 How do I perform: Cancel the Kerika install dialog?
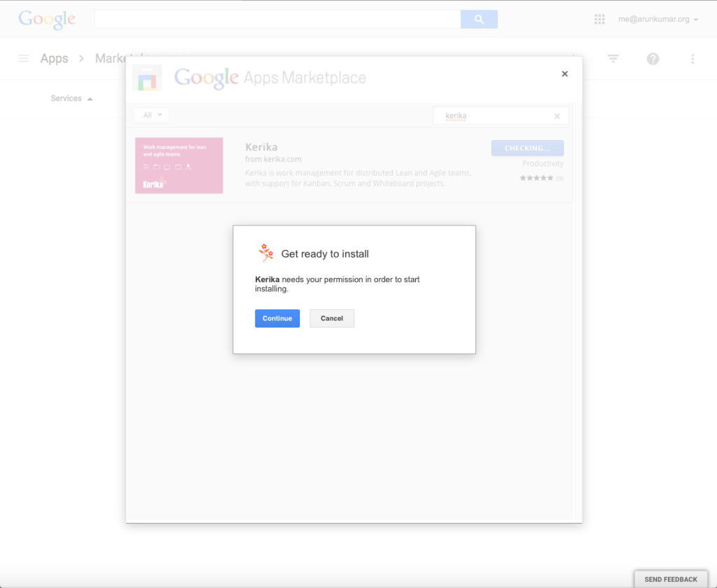pyautogui.click(x=331, y=318)
